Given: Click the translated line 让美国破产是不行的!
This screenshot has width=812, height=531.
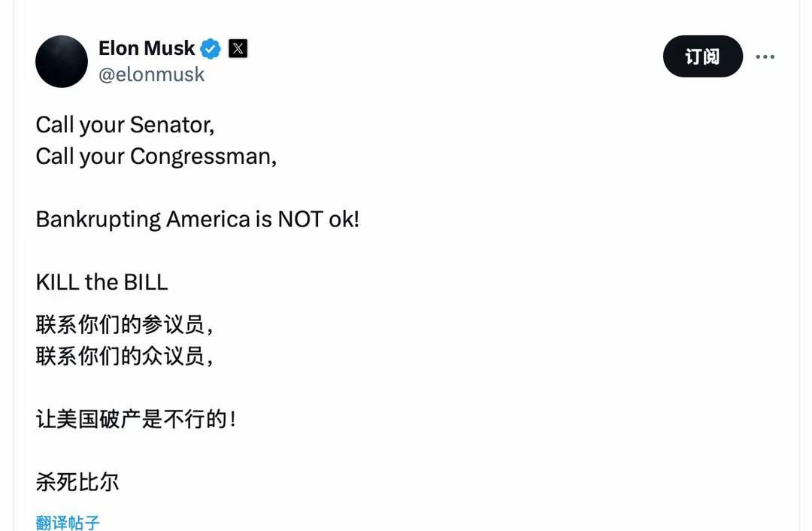Looking at the screenshot, I should (135, 419).
